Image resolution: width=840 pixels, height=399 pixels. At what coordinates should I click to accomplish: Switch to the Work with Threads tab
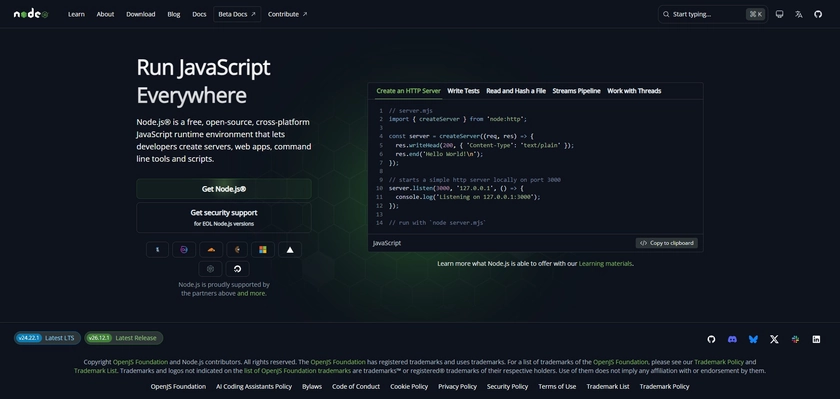pos(634,91)
